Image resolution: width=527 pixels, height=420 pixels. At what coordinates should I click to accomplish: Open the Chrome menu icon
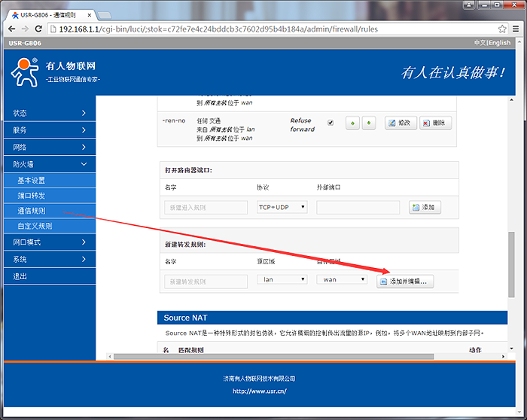516,29
